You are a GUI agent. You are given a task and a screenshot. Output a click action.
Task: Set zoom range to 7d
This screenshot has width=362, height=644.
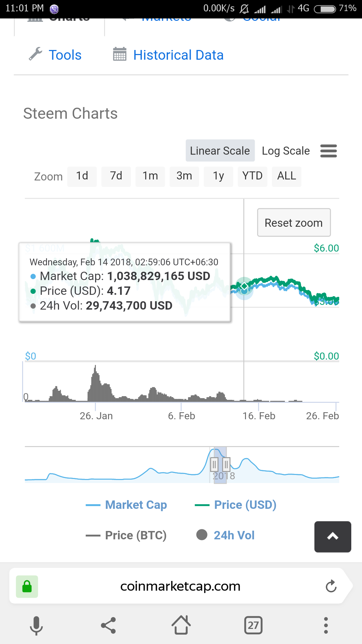click(116, 176)
